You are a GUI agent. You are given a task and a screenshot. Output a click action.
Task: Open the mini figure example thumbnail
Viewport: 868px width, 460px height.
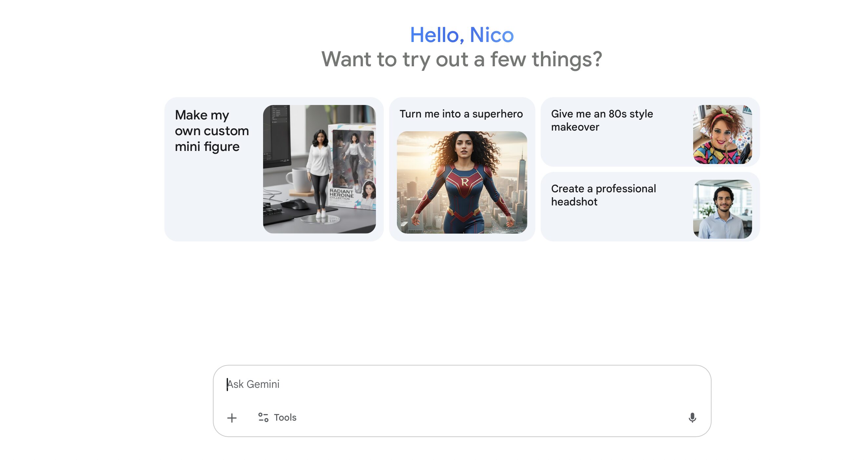click(x=320, y=169)
